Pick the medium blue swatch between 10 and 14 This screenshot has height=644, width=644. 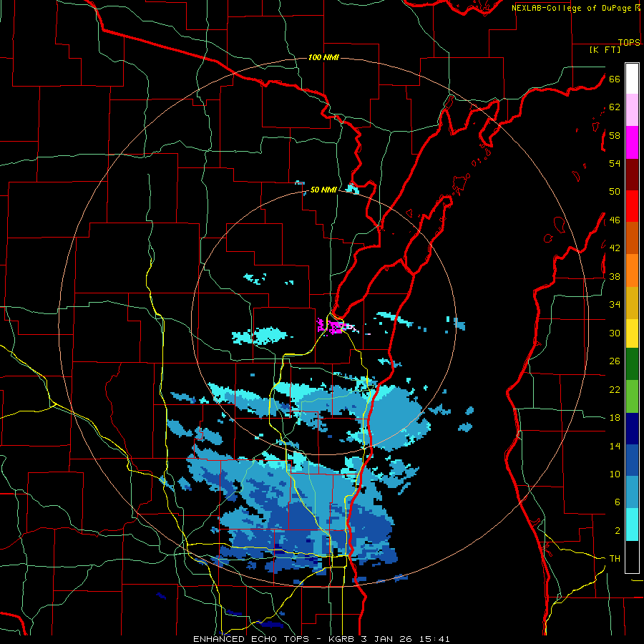(x=632, y=460)
